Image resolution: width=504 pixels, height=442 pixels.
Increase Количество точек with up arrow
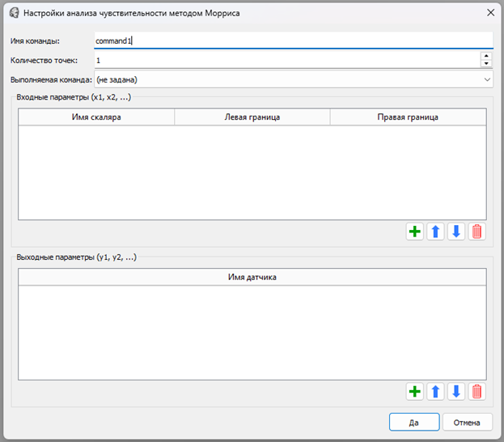(485, 56)
